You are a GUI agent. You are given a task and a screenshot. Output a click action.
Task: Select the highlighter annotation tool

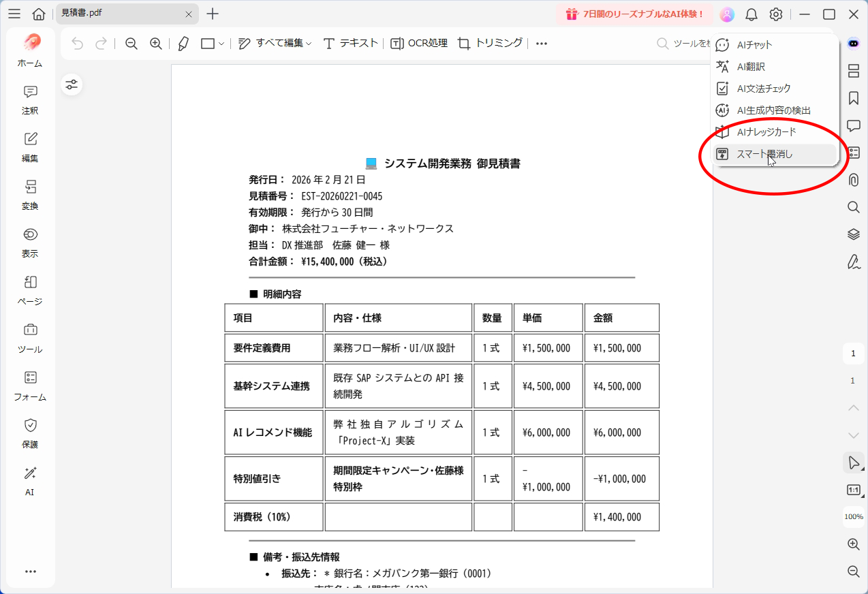tap(183, 43)
